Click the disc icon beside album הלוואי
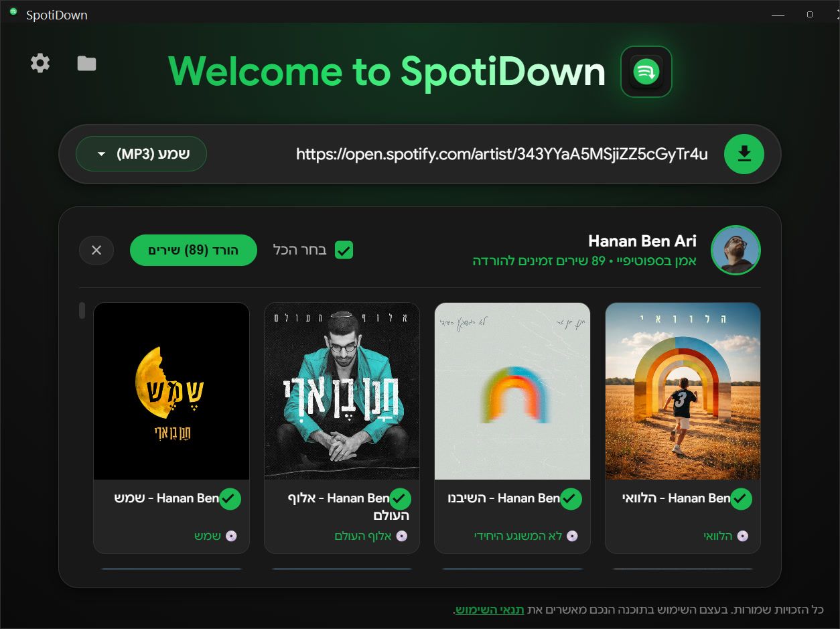The image size is (840, 629). pos(742,536)
